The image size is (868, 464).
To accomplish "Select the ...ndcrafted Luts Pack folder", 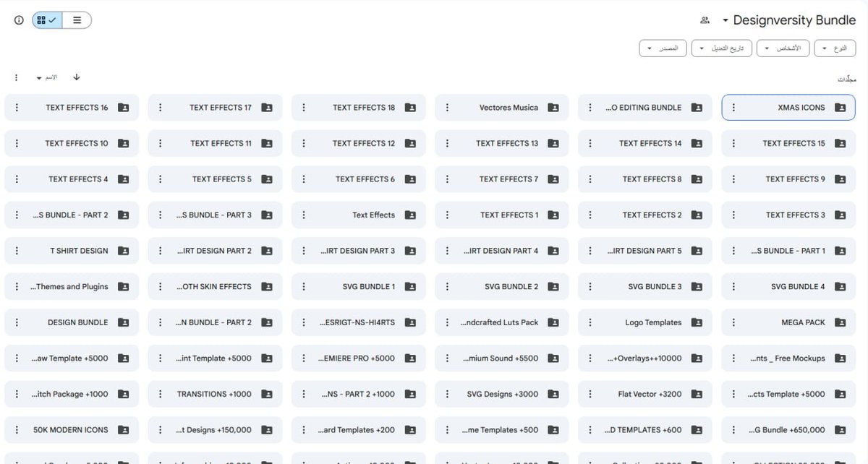I will click(502, 322).
